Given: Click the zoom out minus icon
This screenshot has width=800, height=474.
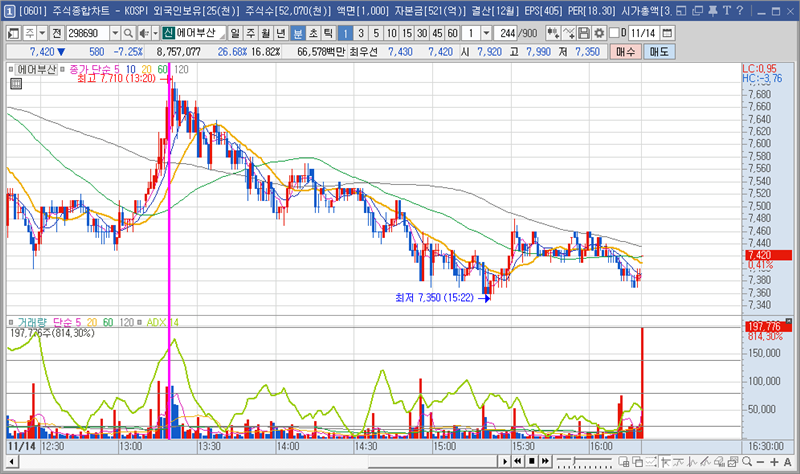Looking at the screenshot, I should [x=761, y=464].
